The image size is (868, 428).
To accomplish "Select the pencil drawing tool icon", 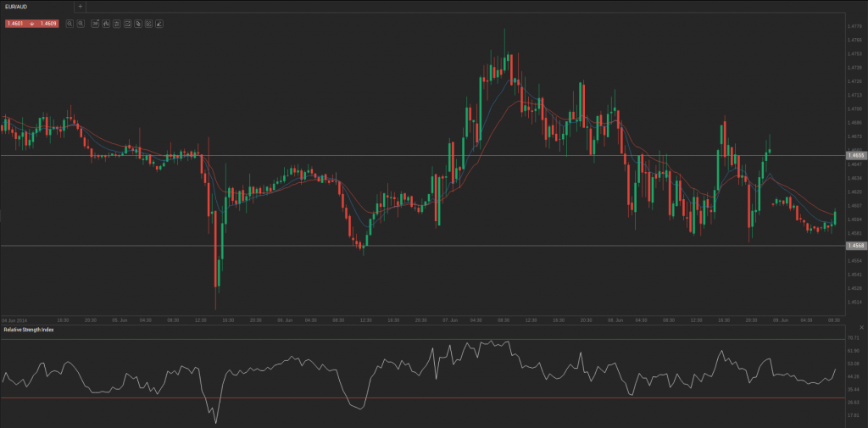I will [159, 24].
